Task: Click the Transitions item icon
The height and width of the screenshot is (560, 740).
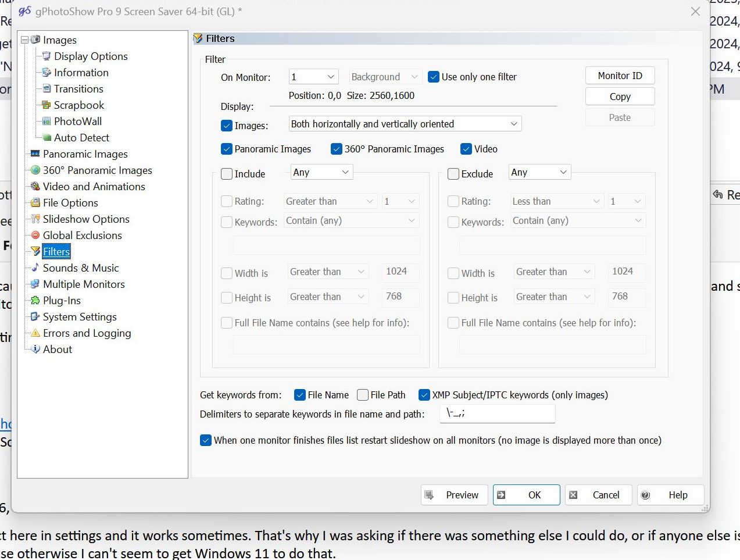Action: (x=47, y=88)
